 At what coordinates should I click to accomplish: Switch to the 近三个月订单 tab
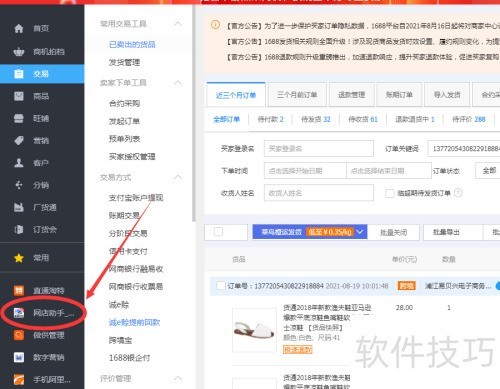click(236, 95)
